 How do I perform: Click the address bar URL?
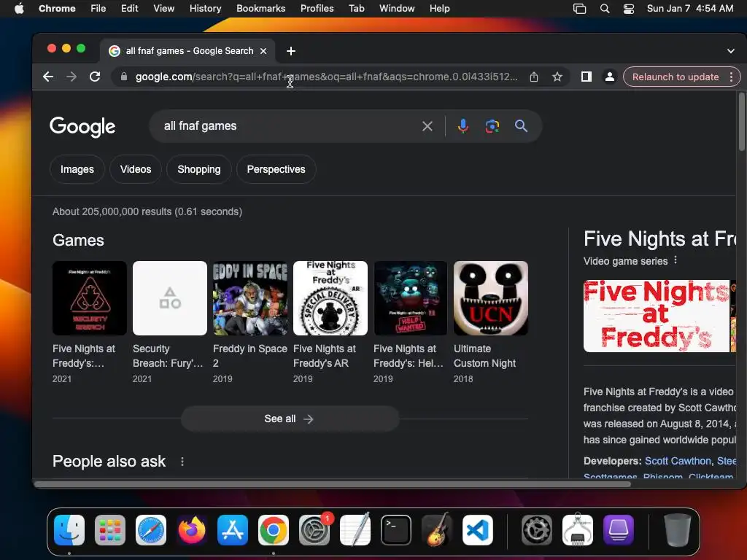(326, 77)
